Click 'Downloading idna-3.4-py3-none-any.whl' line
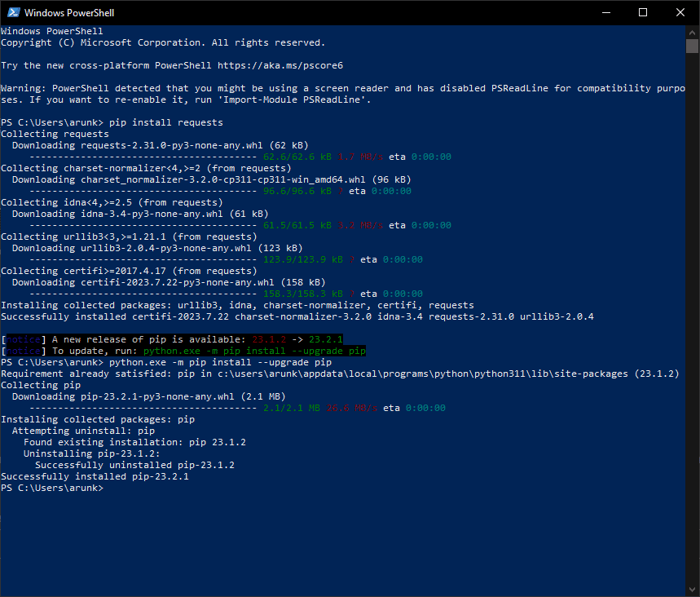 (x=140, y=214)
